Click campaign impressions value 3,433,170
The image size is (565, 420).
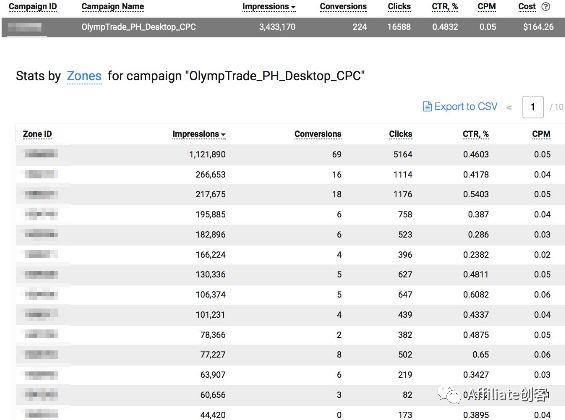point(277,27)
